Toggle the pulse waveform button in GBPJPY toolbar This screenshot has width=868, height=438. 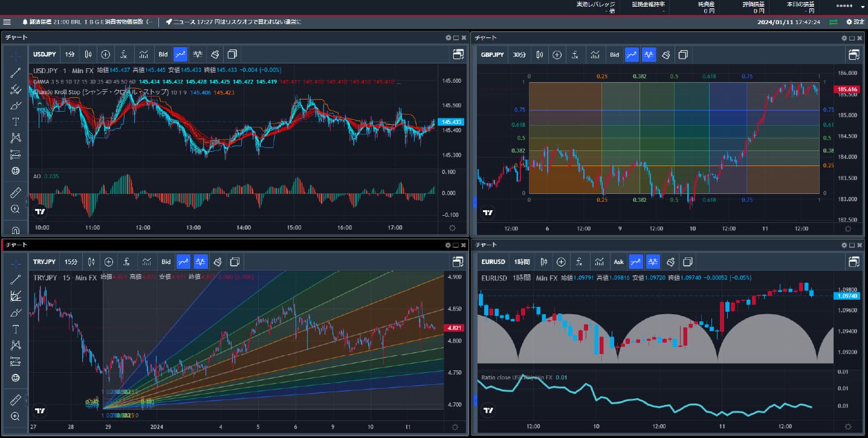[649, 54]
